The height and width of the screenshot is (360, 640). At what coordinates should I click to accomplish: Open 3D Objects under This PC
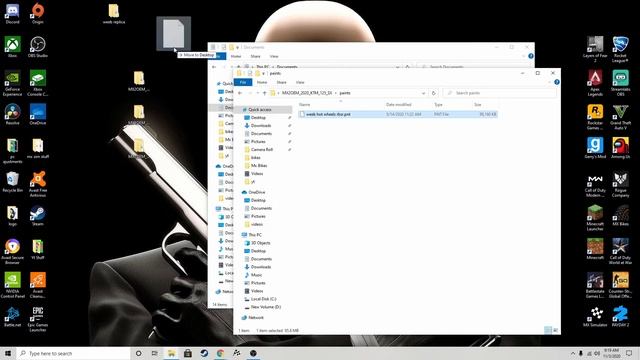click(260, 243)
